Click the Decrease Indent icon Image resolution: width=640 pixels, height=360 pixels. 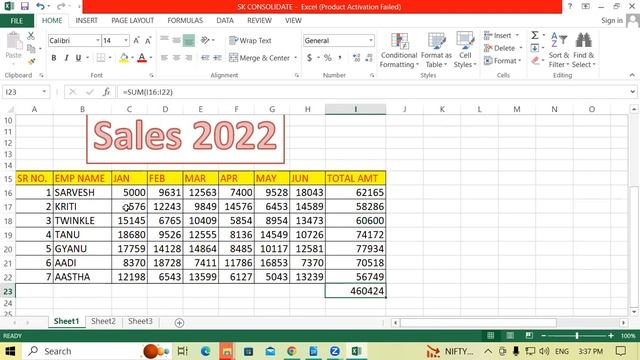point(205,58)
